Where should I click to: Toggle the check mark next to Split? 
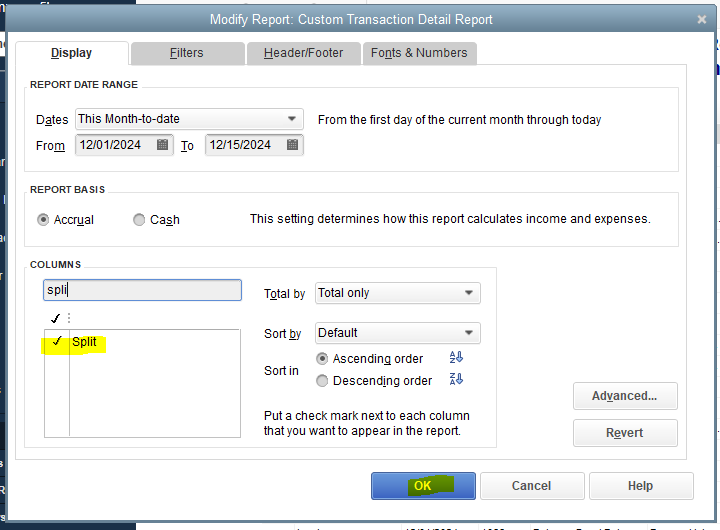click(x=57, y=341)
